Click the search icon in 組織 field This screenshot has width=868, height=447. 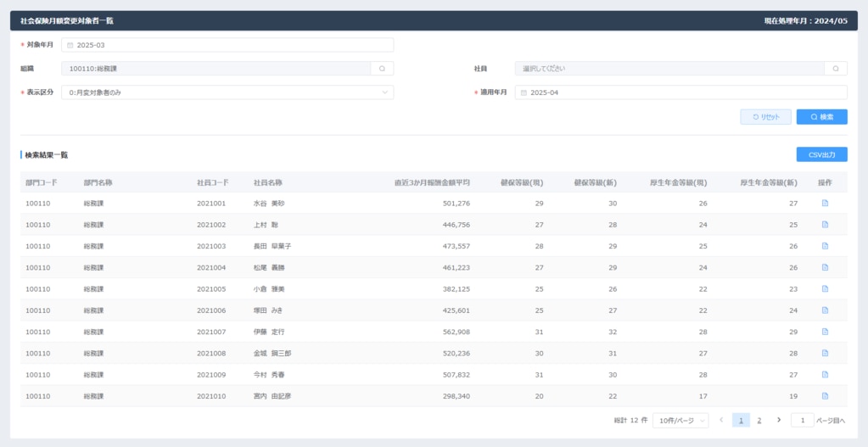(x=382, y=69)
